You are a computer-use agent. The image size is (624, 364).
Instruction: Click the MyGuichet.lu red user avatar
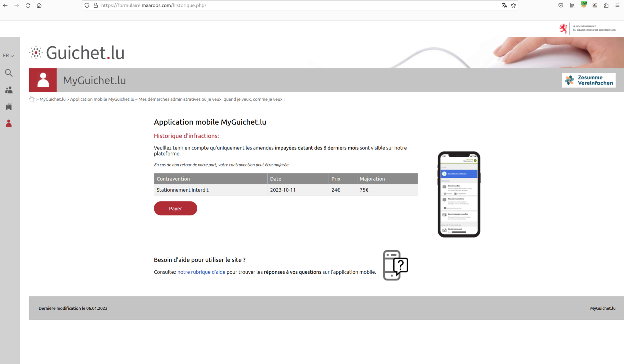pyautogui.click(x=43, y=80)
